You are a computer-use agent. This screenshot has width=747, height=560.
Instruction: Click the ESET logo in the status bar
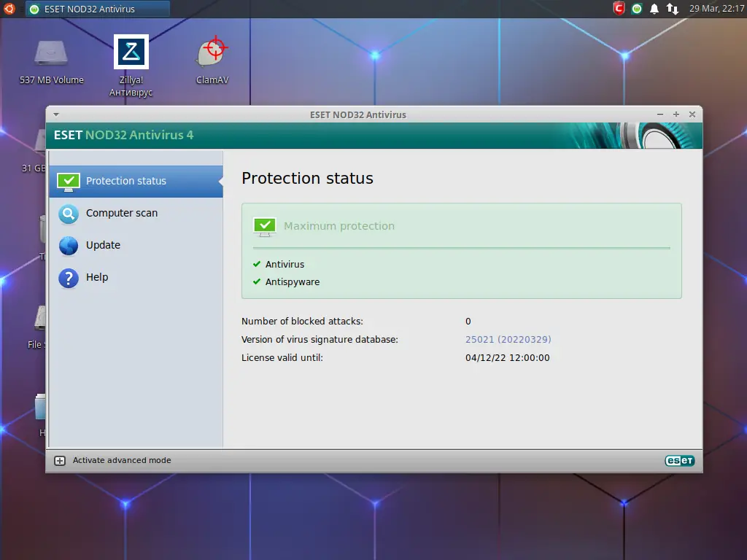click(x=679, y=460)
